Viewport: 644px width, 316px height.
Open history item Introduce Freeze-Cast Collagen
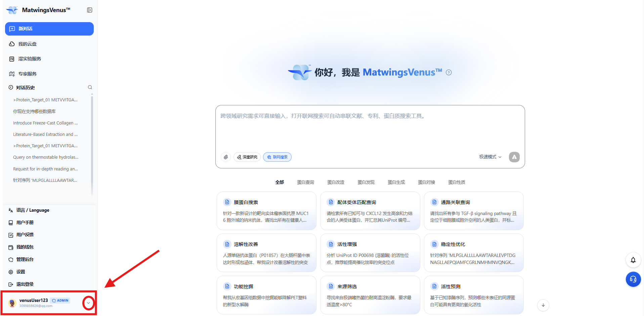[45, 123]
